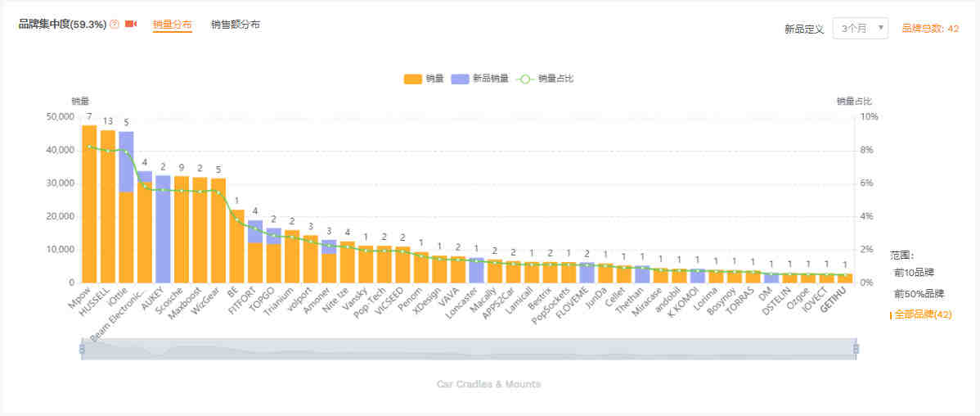Click the Car Cradles & Mounts caption
The width and height of the screenshot is (980, 416).
click(x=488, y=384)
